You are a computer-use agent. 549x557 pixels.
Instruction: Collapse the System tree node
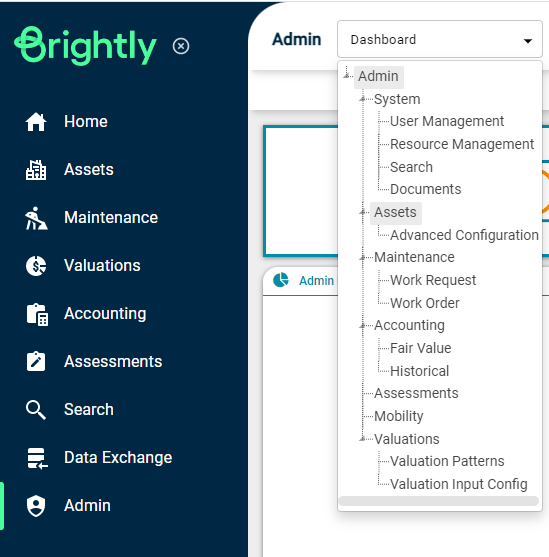click(x=362, y=99)
